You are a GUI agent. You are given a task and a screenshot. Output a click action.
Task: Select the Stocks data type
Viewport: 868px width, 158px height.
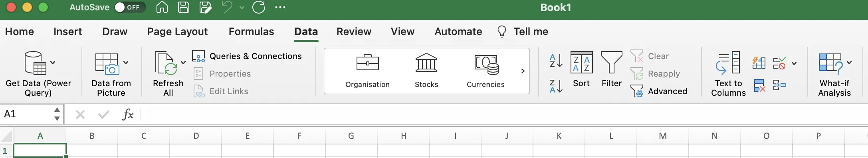(x=426, y=71)
